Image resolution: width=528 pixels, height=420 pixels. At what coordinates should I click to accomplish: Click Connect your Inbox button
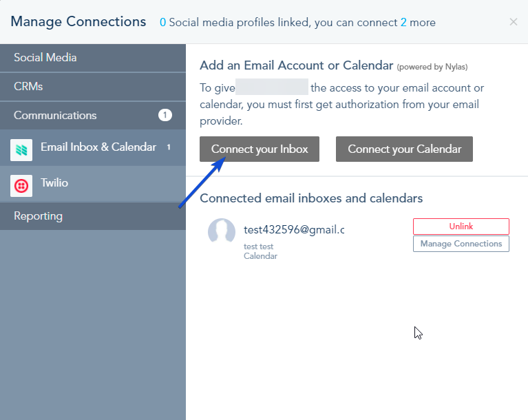click(260, 149)
